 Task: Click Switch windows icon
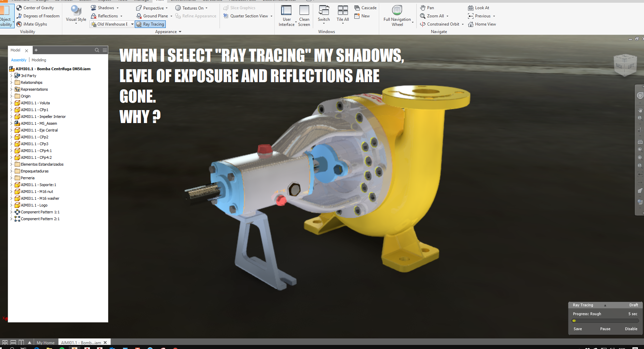click(324, 10)
